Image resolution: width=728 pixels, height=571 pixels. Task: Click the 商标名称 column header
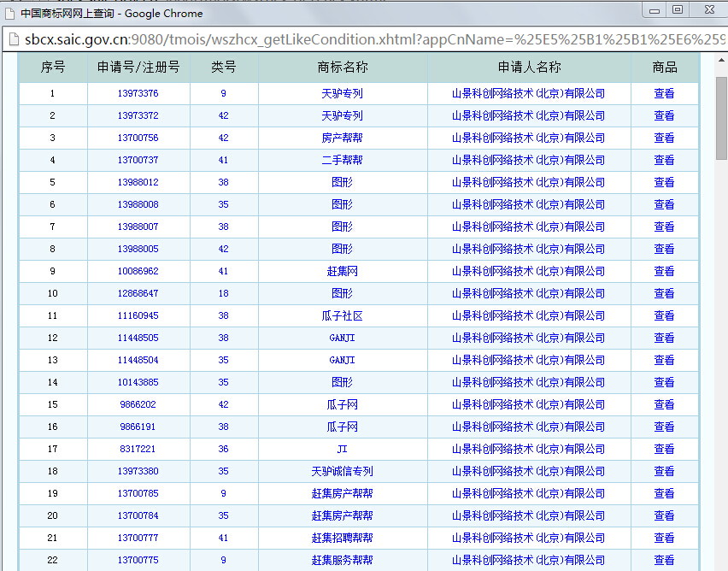343,68
